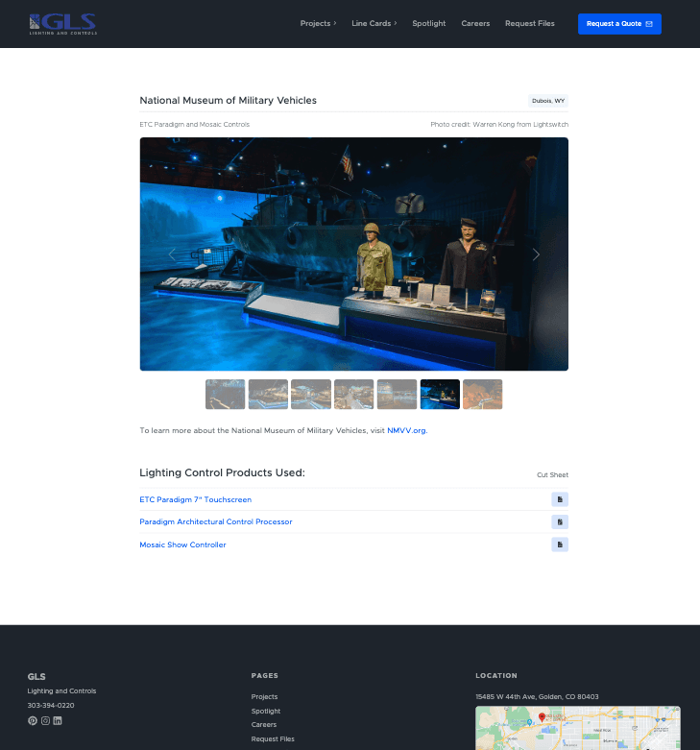Click the National Museum of Military Vehicles heading
The width and height of the screenshot is (700, 750).
coord(229,101)
